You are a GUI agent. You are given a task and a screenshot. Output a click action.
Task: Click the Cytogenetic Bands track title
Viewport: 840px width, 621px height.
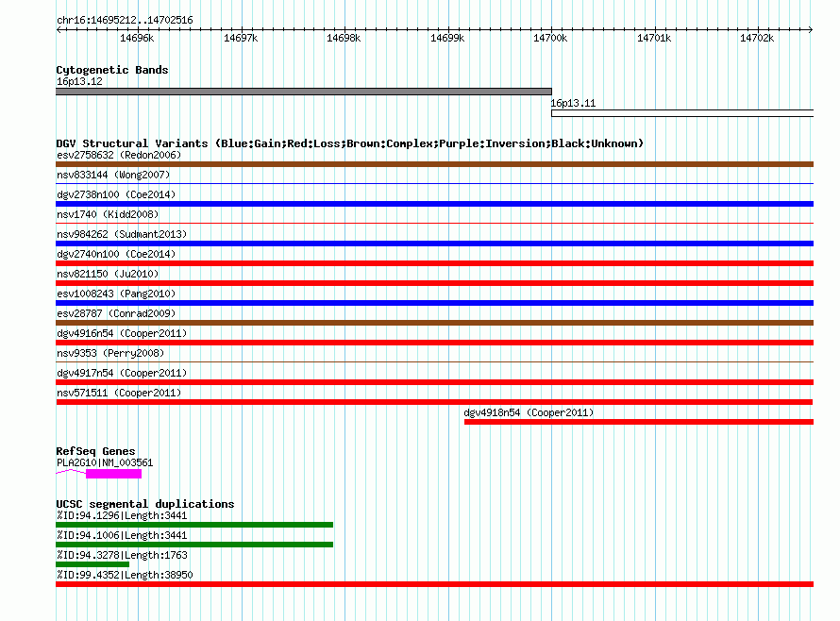tap(112, 70)
